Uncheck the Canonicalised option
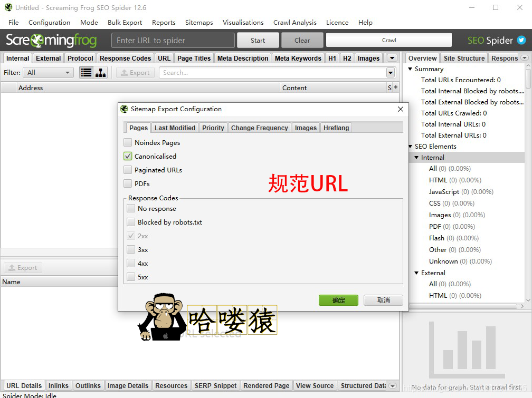The width and height of the screenshot is (532, 398). click(x=127, y=156)
